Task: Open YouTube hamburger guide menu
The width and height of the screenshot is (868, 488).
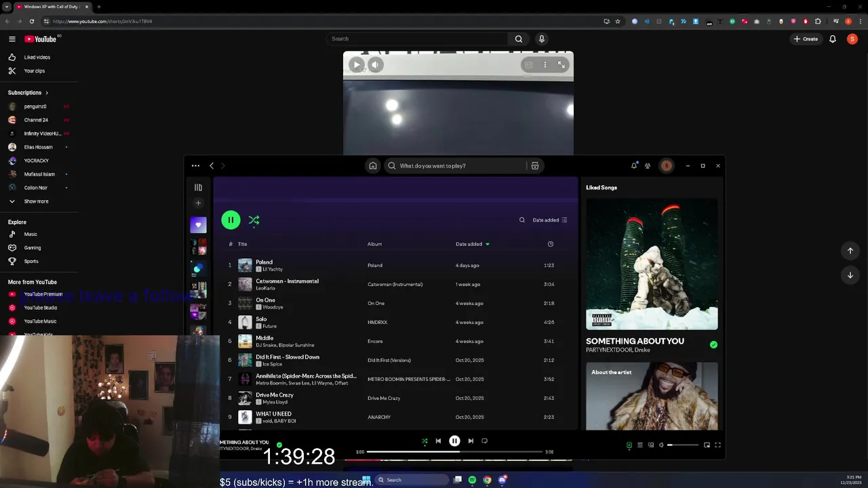Action: tap(12, 39)
